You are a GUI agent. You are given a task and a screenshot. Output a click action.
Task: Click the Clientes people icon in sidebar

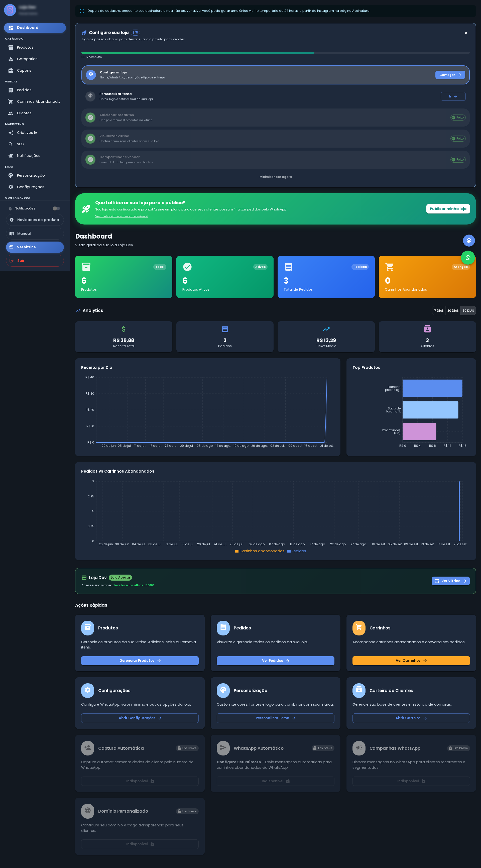point(11,113)
